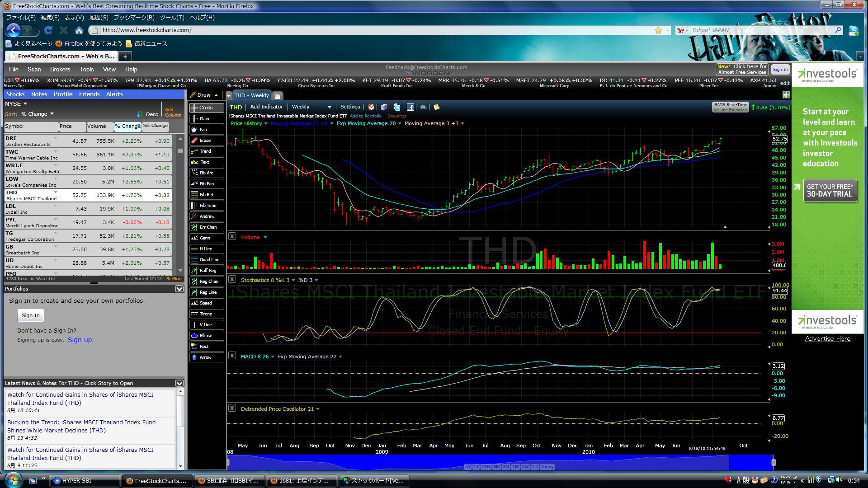Click the Facebook share icon
868x488 pixels.
click(410, 107)
